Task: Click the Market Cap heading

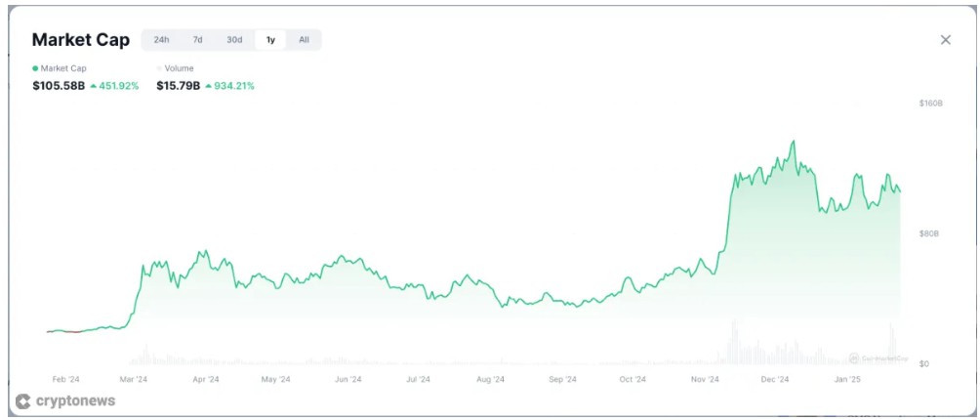Action: pos(80,40)
